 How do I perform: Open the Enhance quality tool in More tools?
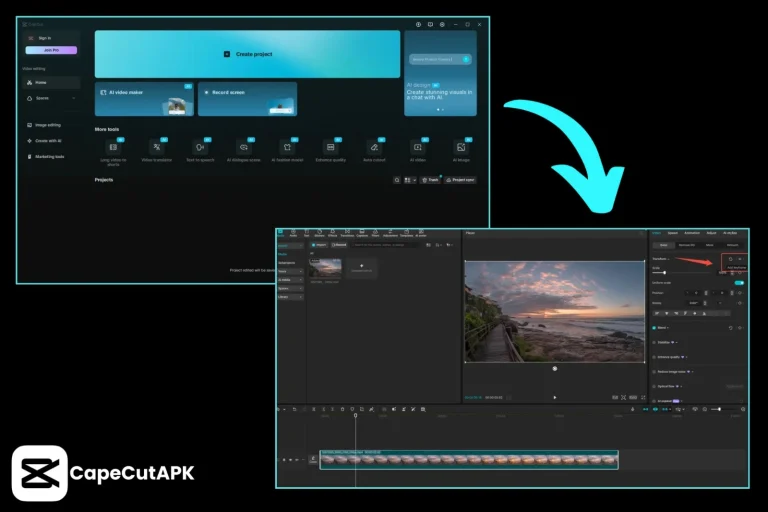point(331,150)
